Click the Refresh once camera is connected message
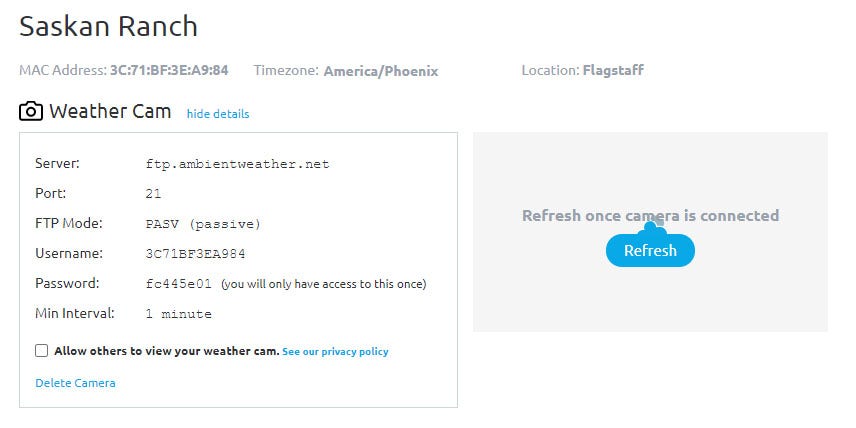The width and height of the screenshot is (856, 428). (x=650, y=215)
